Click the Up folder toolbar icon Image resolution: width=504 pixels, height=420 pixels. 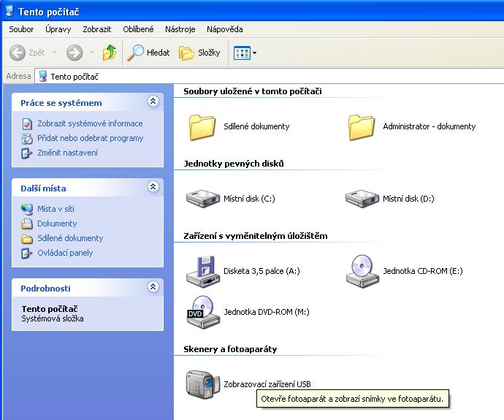pyautogui.click(x=110, y=53)
